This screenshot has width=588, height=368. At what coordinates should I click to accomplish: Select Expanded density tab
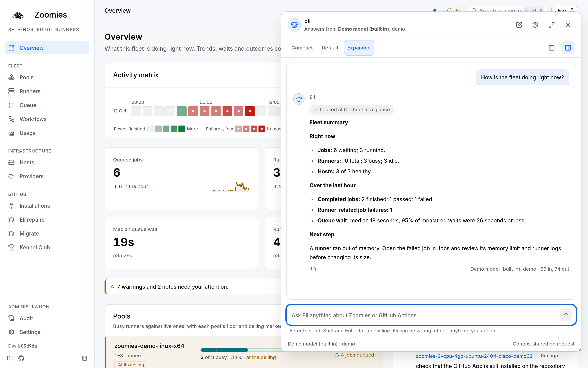tap(359, 48)
